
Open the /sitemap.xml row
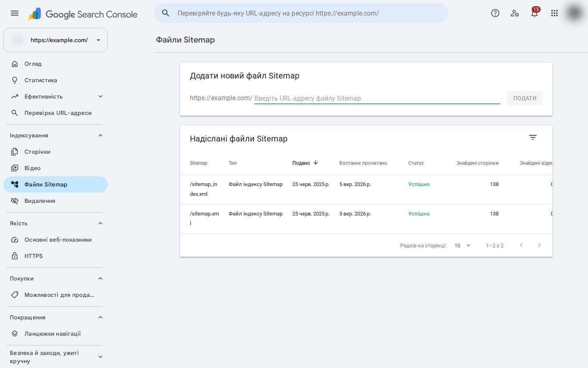[x=366, y=219]
